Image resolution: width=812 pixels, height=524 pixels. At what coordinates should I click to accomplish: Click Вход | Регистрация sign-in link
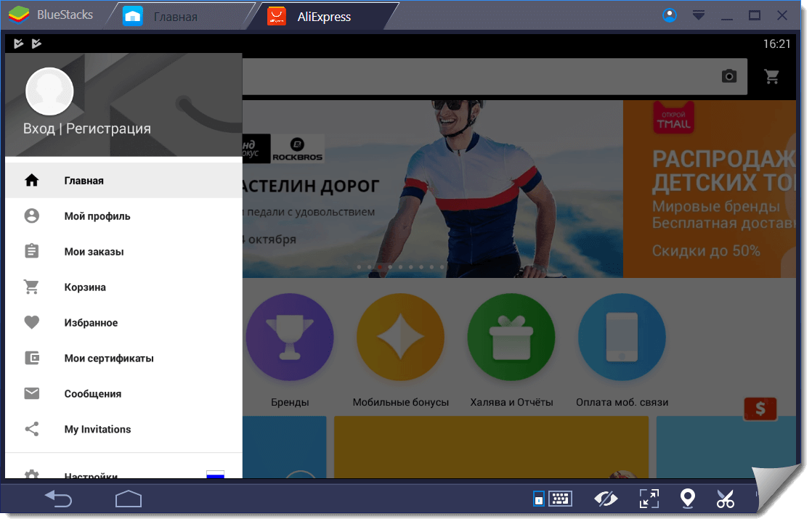(x=87, y=128)
